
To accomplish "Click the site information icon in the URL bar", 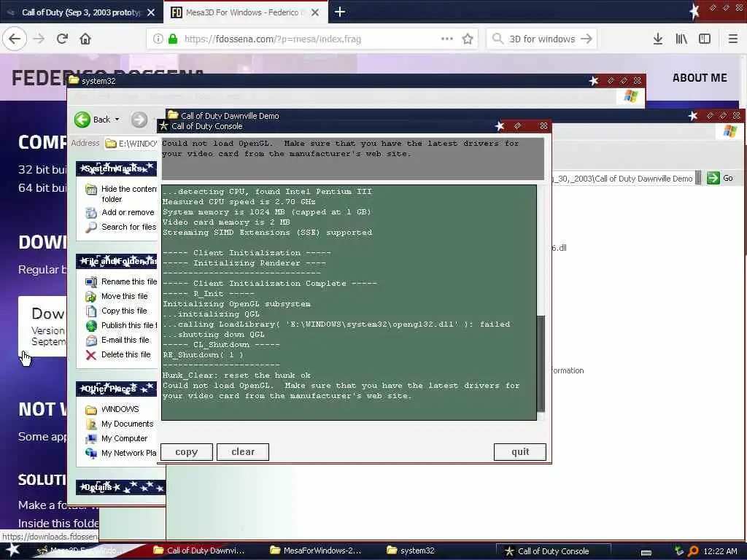I will point(158,39).
